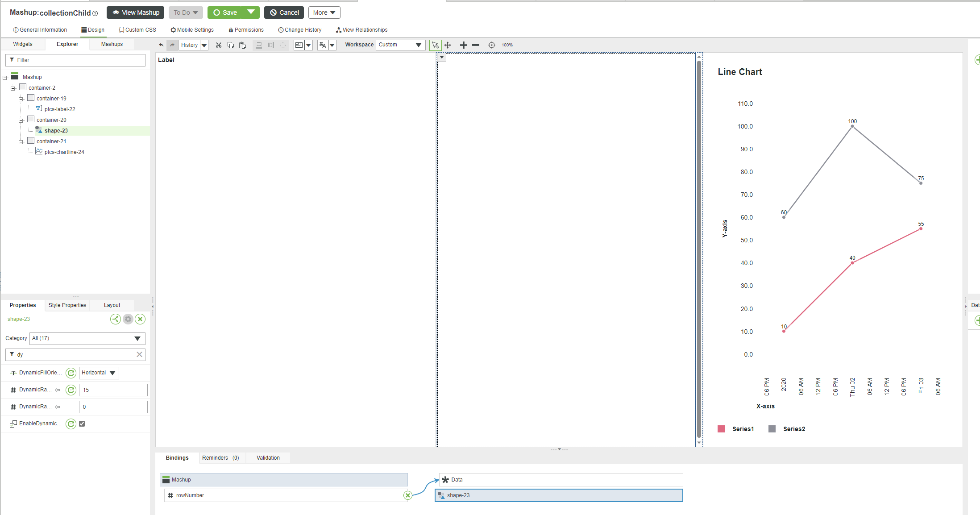
Task: Click the Copy icon in the toolbar
Action: (231, 45)
